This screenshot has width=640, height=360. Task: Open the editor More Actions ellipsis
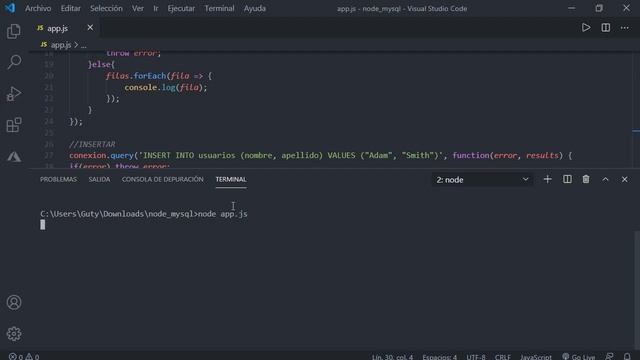pyautogui.click(x=625, y=28)
